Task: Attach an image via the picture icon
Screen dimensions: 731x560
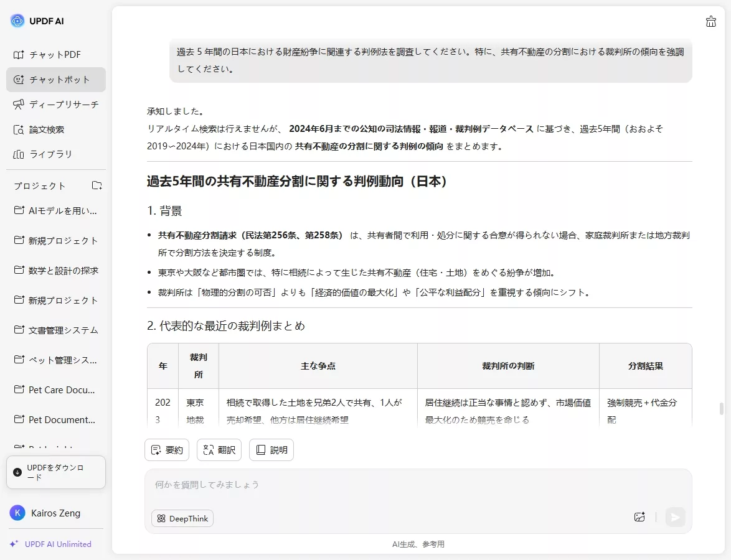Action: (639, 517)
